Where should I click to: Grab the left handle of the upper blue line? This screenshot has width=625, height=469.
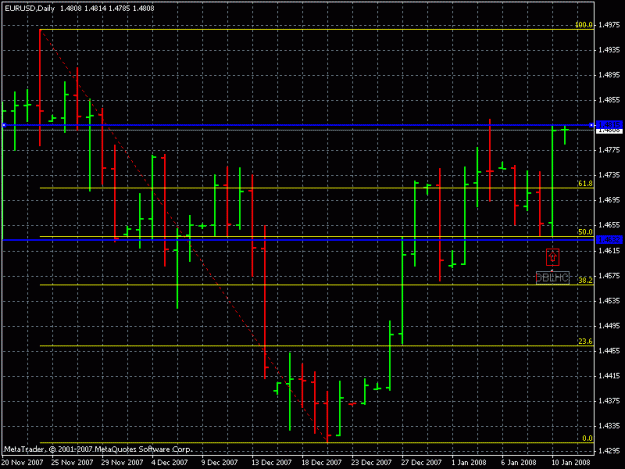click(4, 125)
